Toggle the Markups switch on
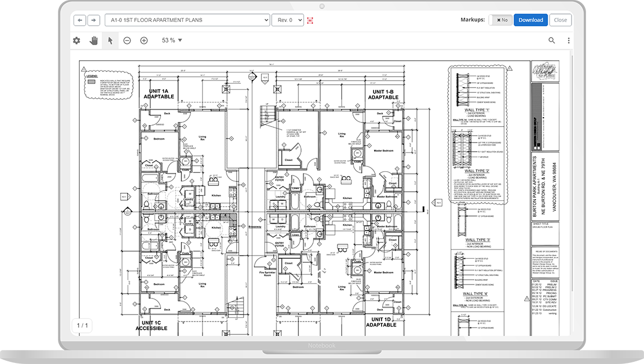 500,20
